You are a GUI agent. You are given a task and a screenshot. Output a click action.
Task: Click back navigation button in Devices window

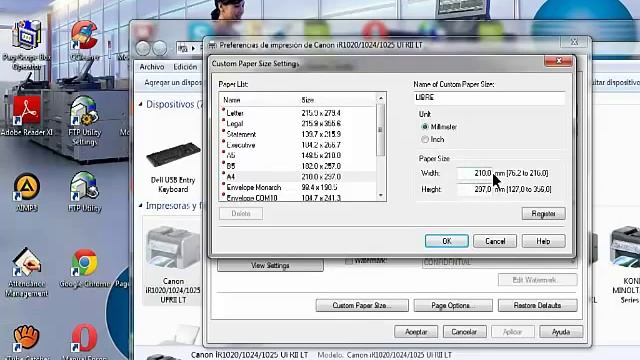143,48
